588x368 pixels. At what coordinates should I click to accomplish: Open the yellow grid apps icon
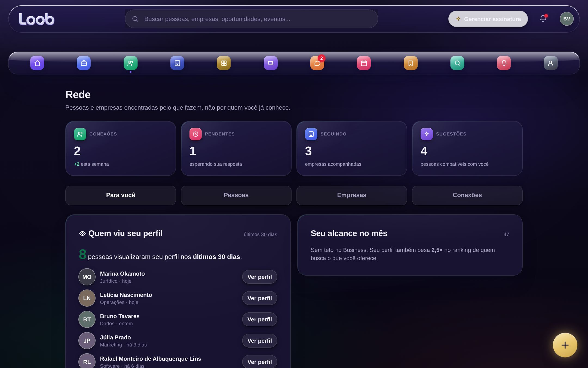click(x=224, y=63)
